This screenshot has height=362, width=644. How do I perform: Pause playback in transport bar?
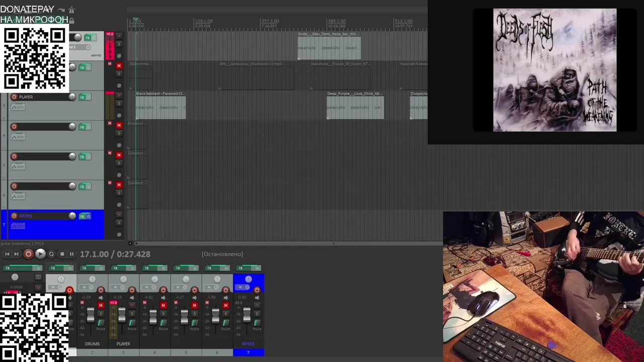[71, 254]
